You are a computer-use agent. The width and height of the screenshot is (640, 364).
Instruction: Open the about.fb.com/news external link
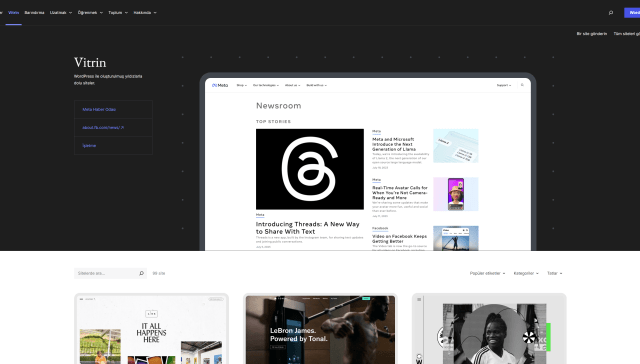point(103,127)
